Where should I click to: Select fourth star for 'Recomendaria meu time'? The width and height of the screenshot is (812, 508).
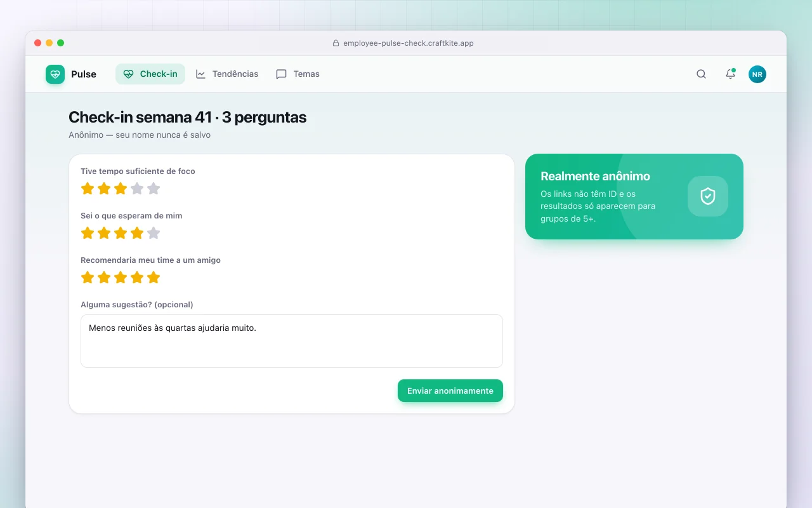click(x=137, y=277)
